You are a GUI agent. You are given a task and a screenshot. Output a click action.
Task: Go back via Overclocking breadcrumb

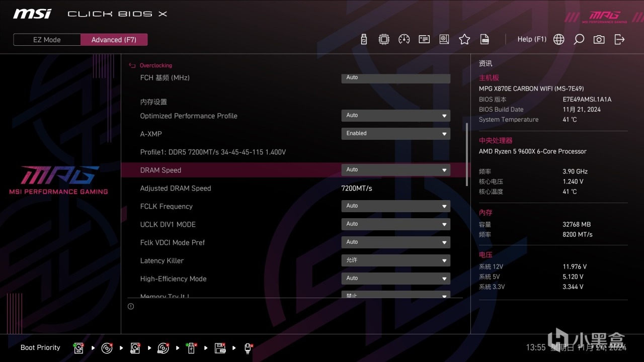(x=155, y=65)
